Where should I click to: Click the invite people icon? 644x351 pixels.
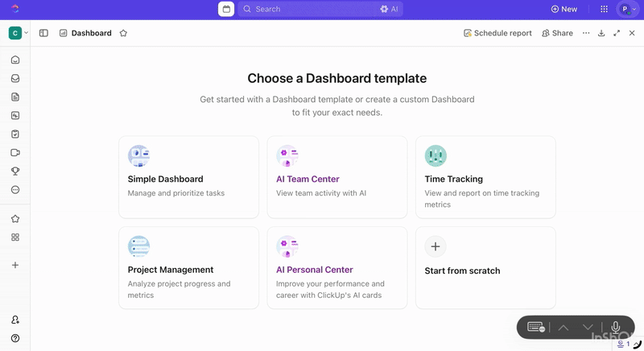click(15, 320)
